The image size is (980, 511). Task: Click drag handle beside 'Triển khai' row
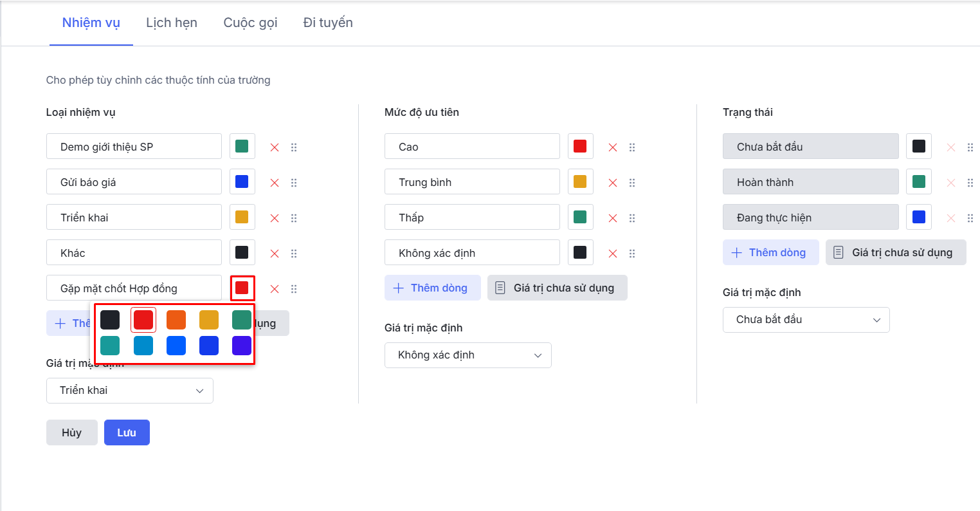(294, 218)
